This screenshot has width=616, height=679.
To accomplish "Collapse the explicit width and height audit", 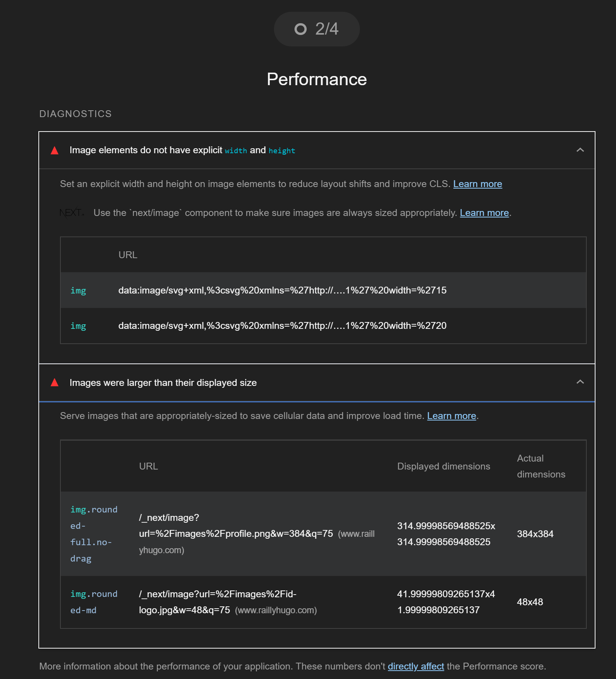I will click(580, 150).
